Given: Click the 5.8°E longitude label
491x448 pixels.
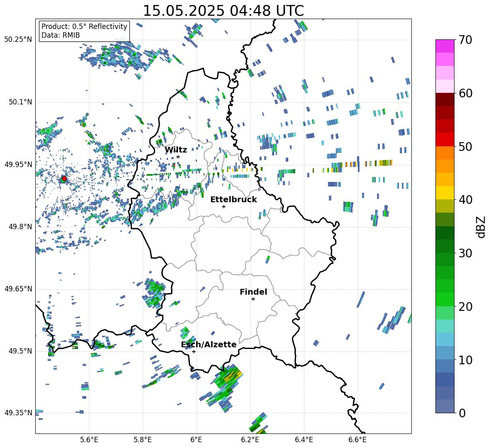Looking at the screenshot, I should tap(143, 440).
